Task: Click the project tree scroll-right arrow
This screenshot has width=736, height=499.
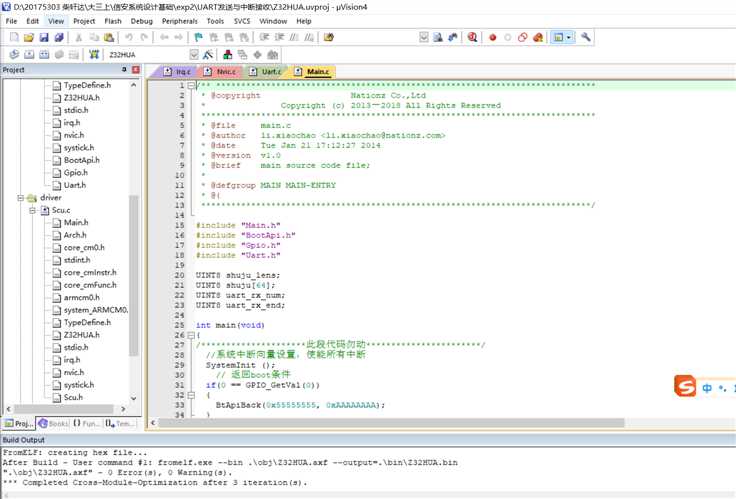Action: coord(123,409)
